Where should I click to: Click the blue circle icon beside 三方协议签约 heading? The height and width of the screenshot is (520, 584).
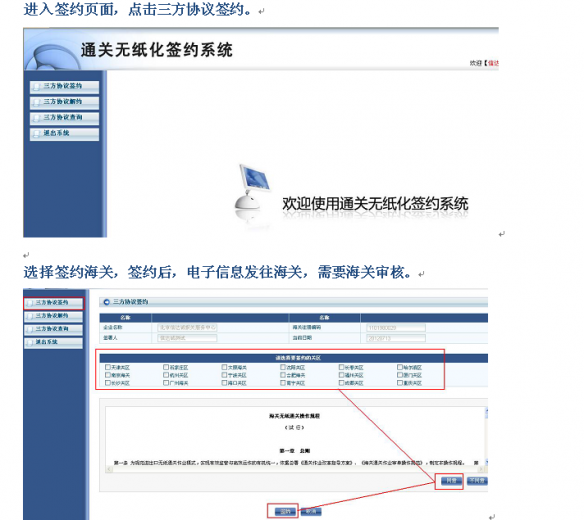point(107,302)
